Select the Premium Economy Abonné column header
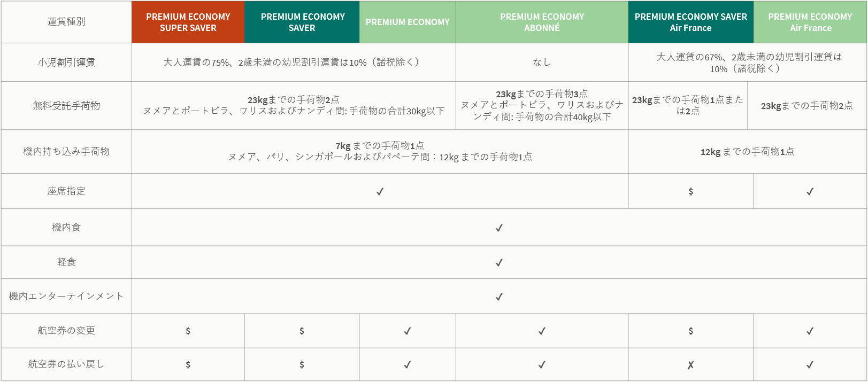This screenshot has width=868, height=382. pyautogui.click(x=542, y=22)
